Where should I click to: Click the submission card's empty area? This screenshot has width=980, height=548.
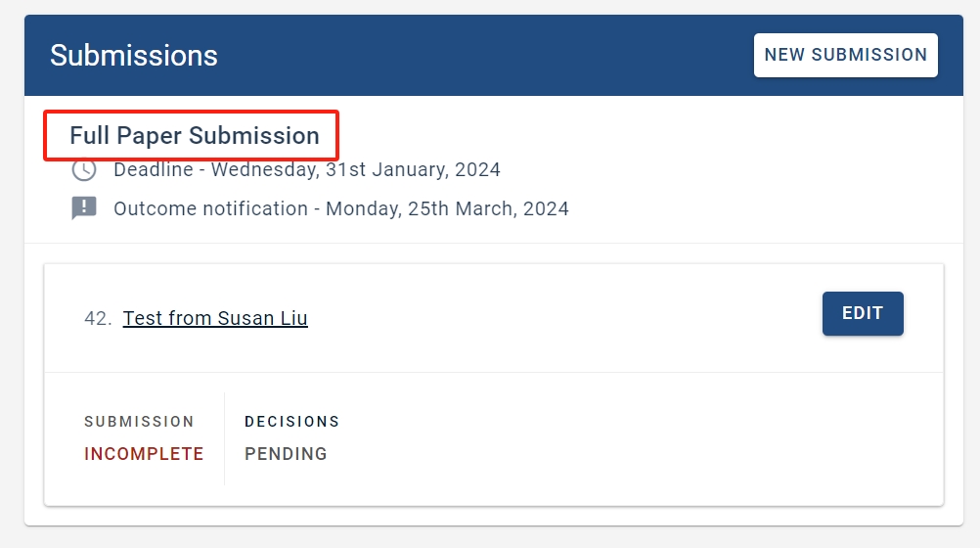click(x=562, y=437)
